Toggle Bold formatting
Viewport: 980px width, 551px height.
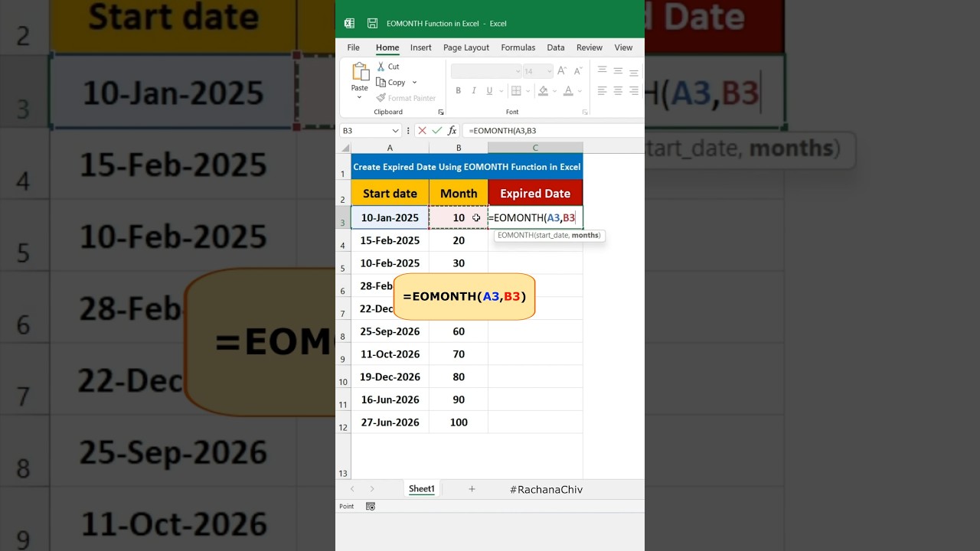tap(459, 91)
